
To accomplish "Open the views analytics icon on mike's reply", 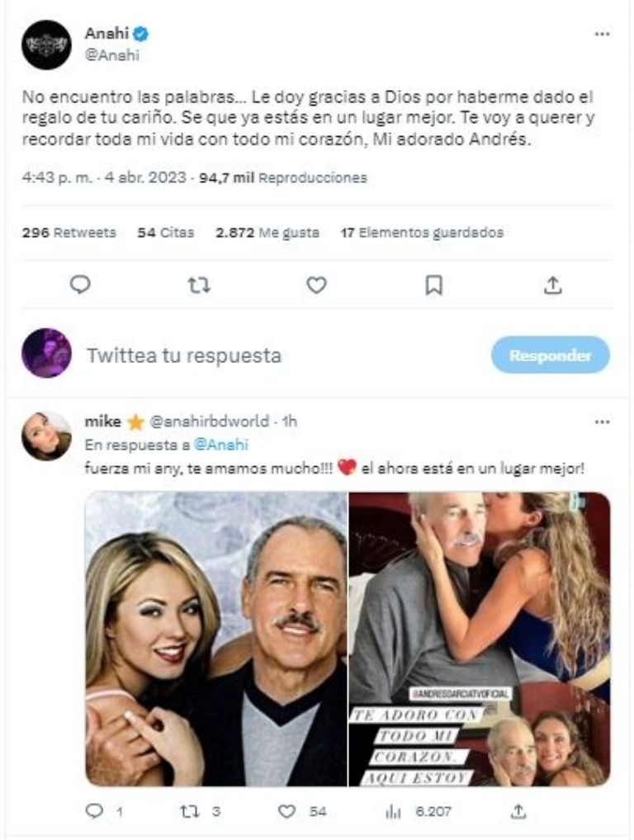I will coord(395,810).
